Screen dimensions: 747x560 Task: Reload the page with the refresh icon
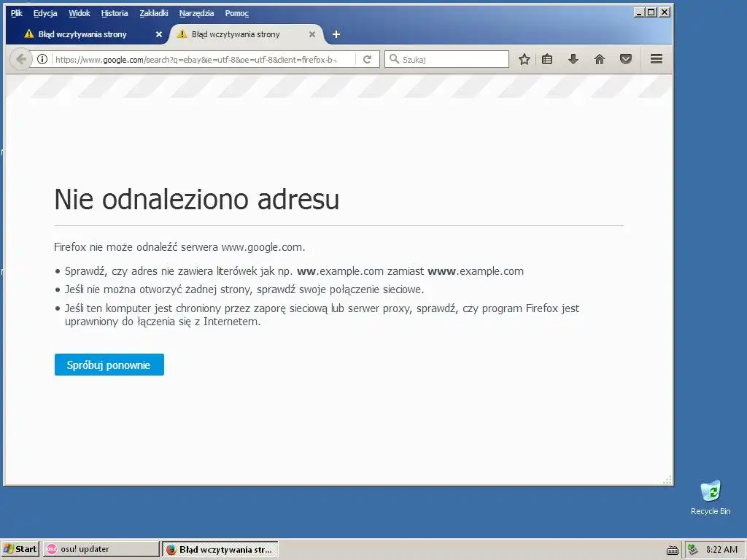pos(368,60)
